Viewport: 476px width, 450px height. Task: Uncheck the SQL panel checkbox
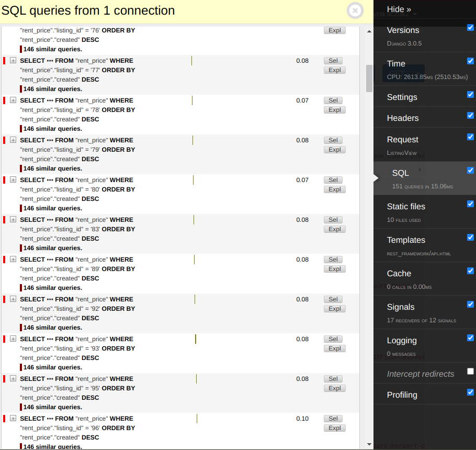470,170
